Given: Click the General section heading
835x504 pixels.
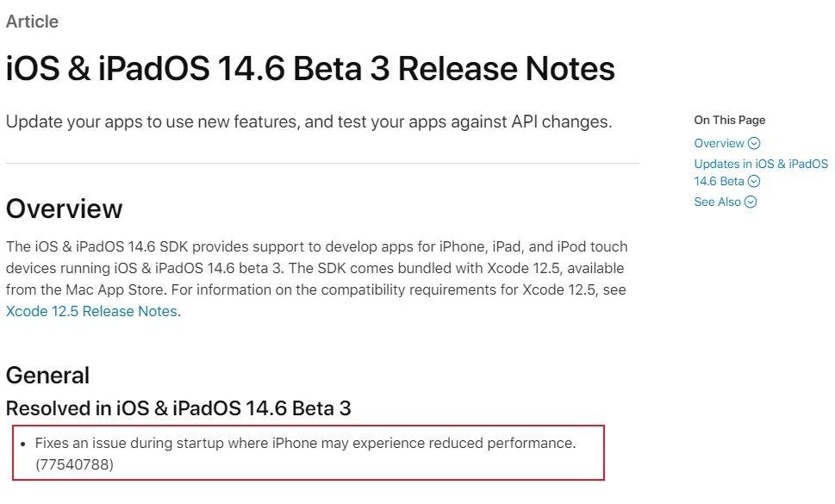Looking at the screenshot, I should [47, 375].
